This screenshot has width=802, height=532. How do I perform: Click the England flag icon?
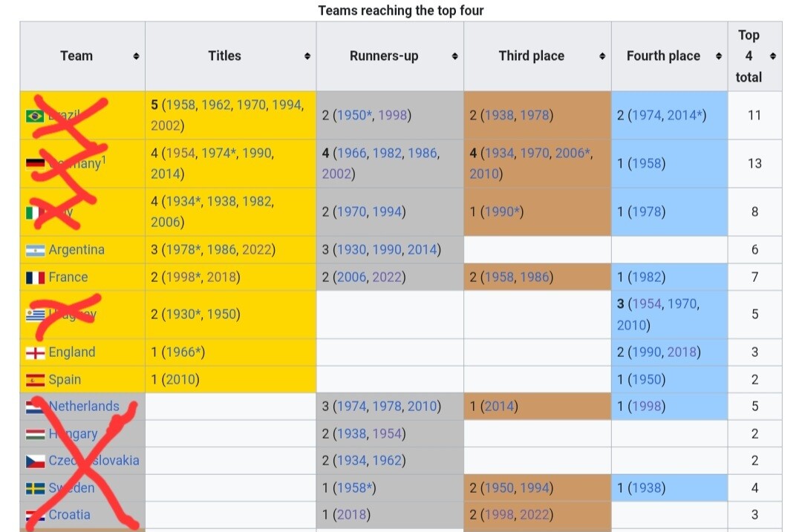pyautogui.click(x=36, y=352)
